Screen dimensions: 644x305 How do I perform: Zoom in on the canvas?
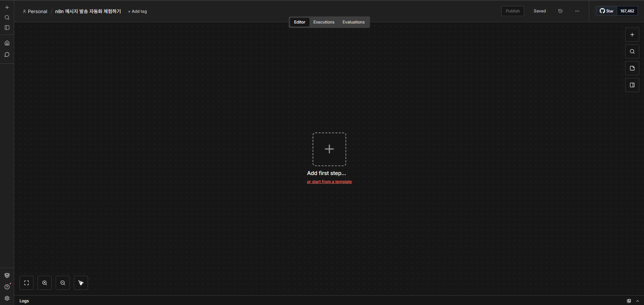[x=45, y=283]
